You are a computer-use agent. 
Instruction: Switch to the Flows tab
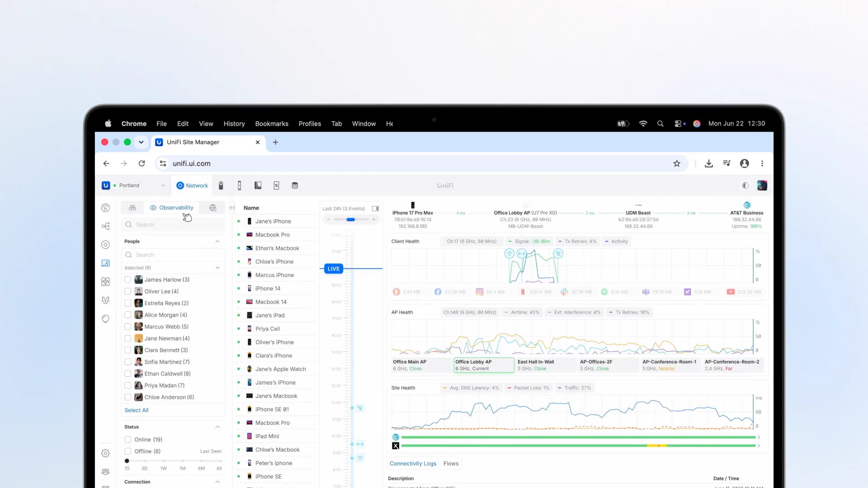pyautogui.click(x=451, y=464)
